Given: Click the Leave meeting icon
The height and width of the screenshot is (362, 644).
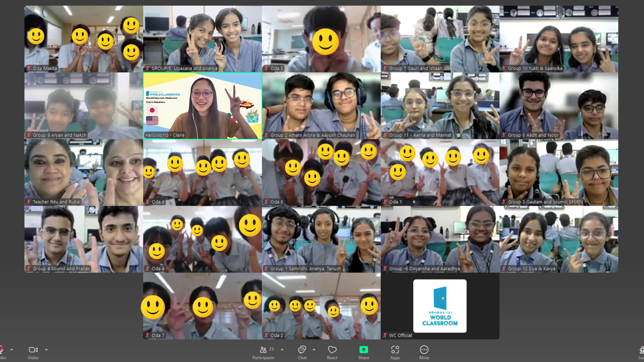Looking at the screenshot, I should [641, 351].
